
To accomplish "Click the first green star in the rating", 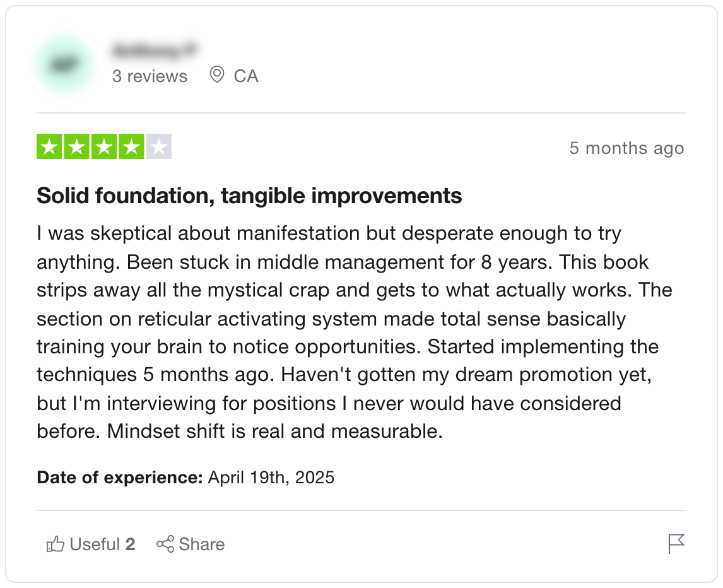I will coord(49,148).
